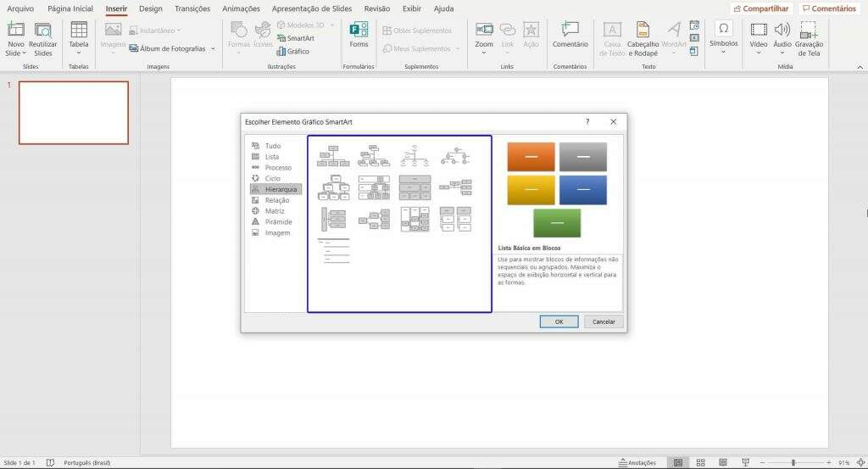868x469 pixels.
Task: Open the Gráfico chart tool
Action: click(x=292, y=51)
